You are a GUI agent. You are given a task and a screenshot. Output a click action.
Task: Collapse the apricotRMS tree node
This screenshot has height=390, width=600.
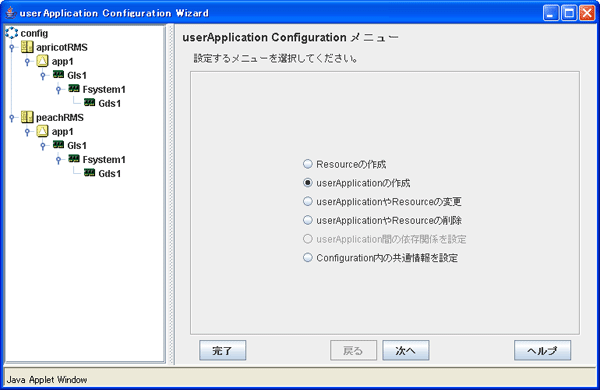[12, 47]
